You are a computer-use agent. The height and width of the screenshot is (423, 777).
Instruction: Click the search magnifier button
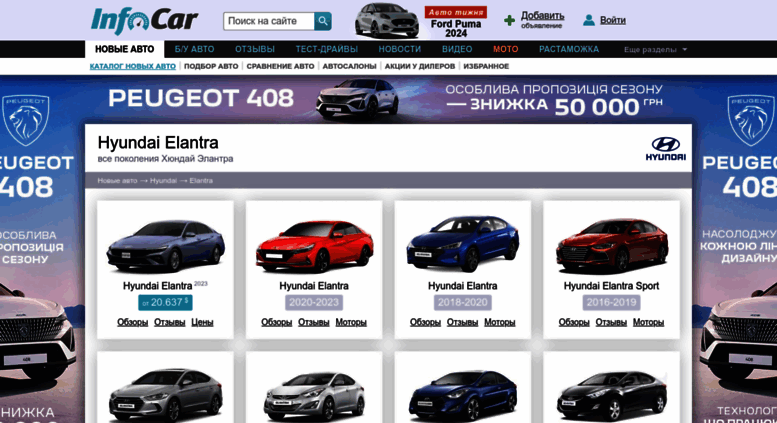pyautogui.click(x=323, y=21)
